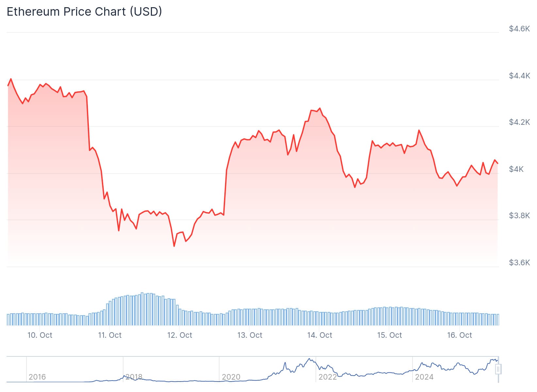
Task: Click the 2022 label in navigator
Action: tap(328, 377)
